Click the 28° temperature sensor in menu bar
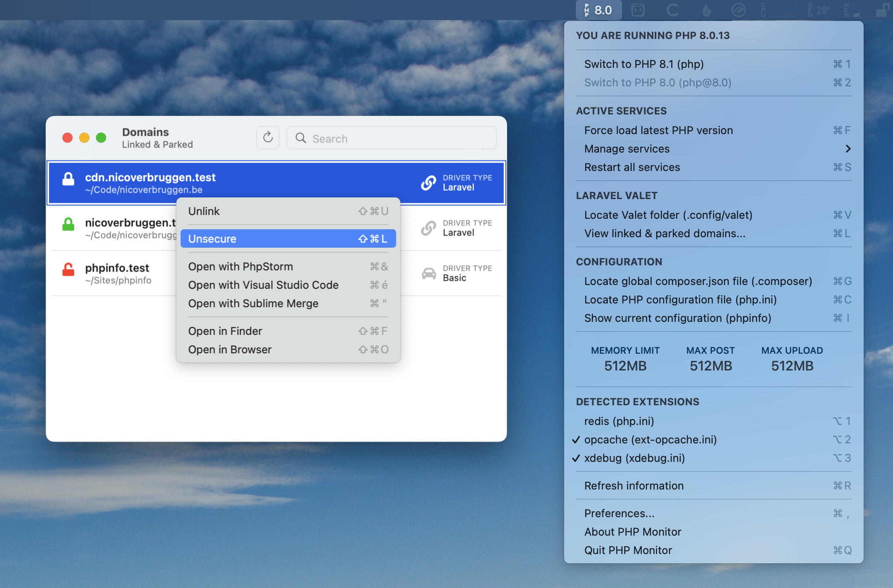 click(819, 10)
